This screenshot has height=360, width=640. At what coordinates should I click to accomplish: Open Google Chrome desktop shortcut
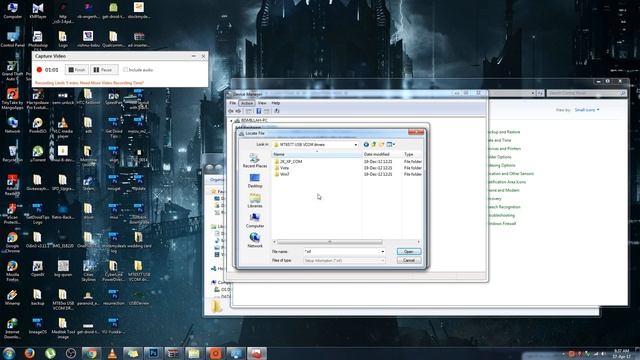(x=12, y=242)
